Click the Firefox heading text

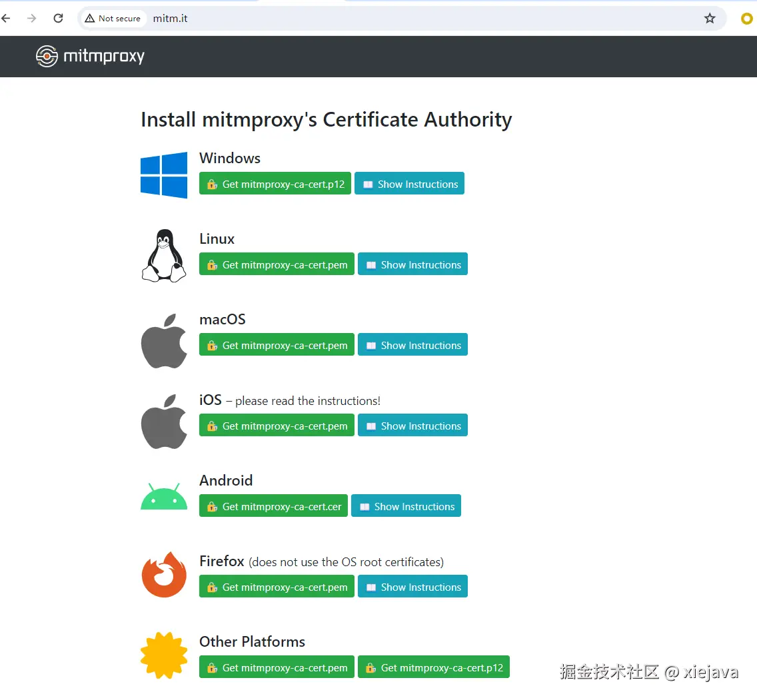[222, 561]
